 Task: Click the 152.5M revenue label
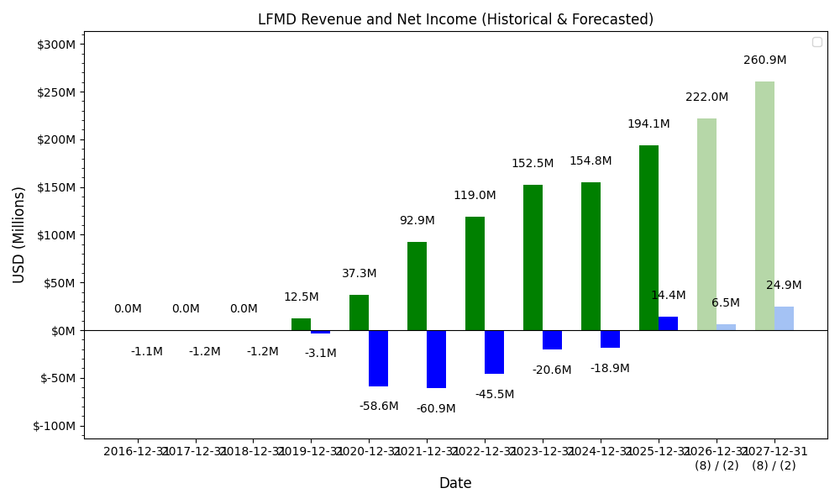[x=533, y=163]
